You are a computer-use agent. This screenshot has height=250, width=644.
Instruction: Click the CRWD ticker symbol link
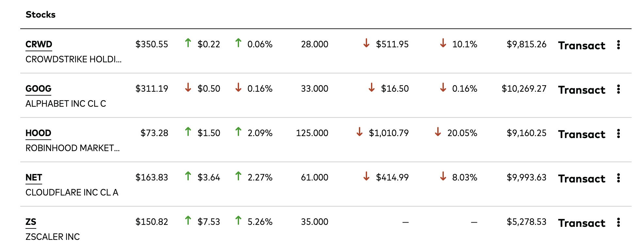39,44
